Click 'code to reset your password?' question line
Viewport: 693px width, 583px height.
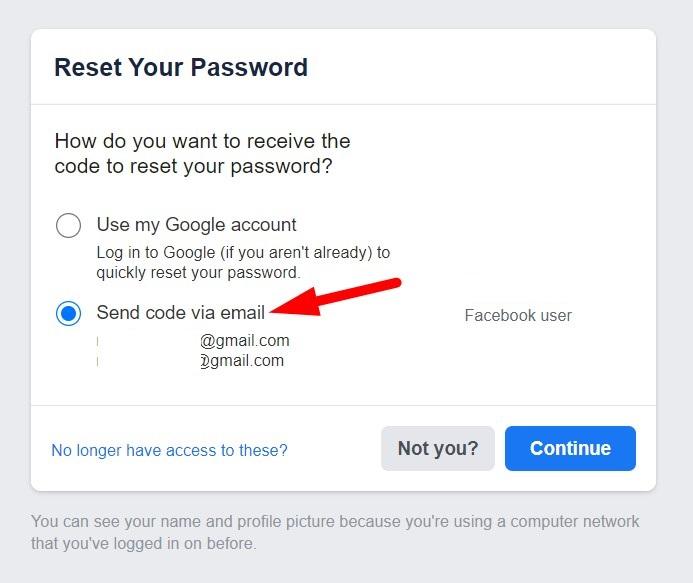193,166
